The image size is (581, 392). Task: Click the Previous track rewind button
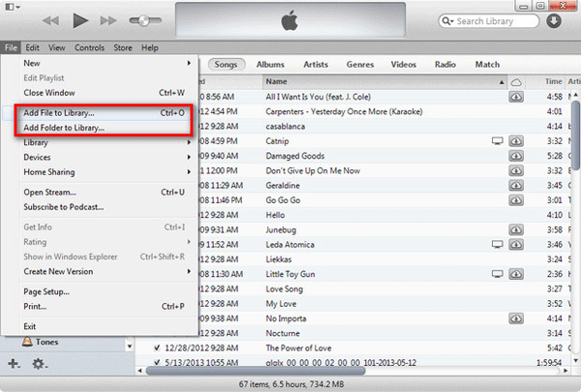(x=50, y=20)
